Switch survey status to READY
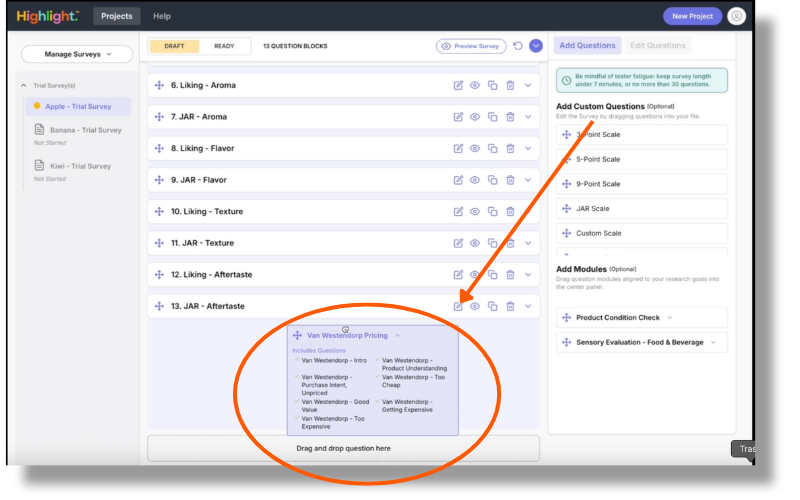The width and height of the screenshot is (800, 500). (x=224, y=46)
